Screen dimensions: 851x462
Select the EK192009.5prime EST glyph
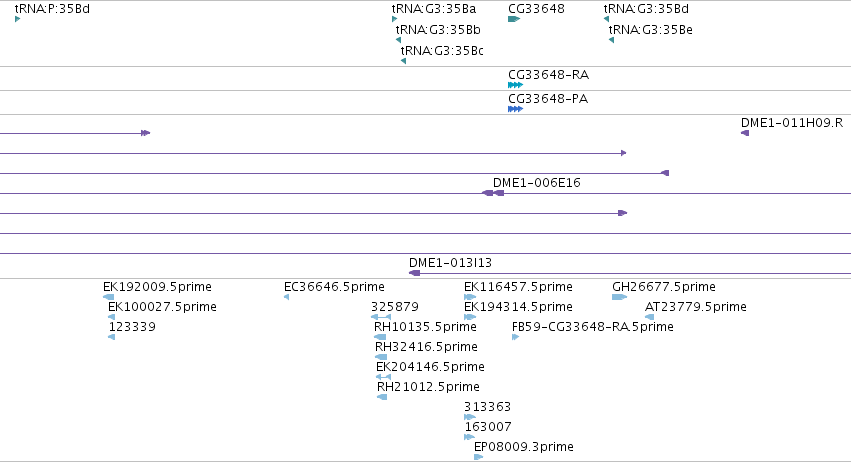pos(109,297)
